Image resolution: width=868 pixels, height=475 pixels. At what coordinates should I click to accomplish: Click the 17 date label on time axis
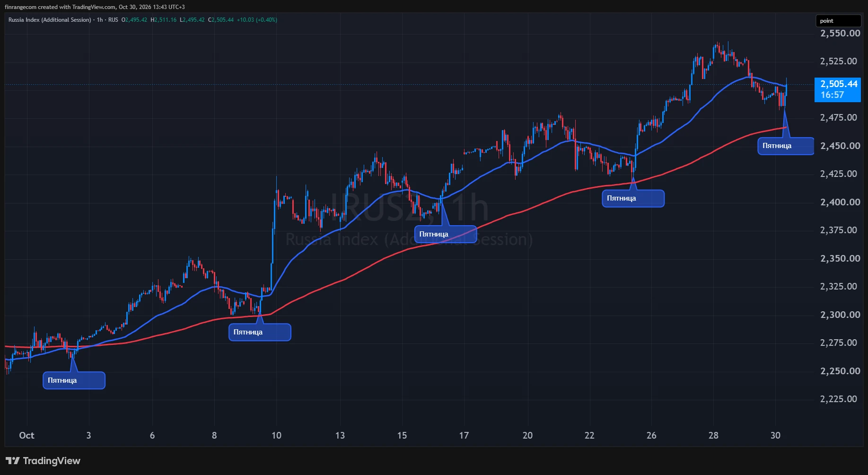464,435
